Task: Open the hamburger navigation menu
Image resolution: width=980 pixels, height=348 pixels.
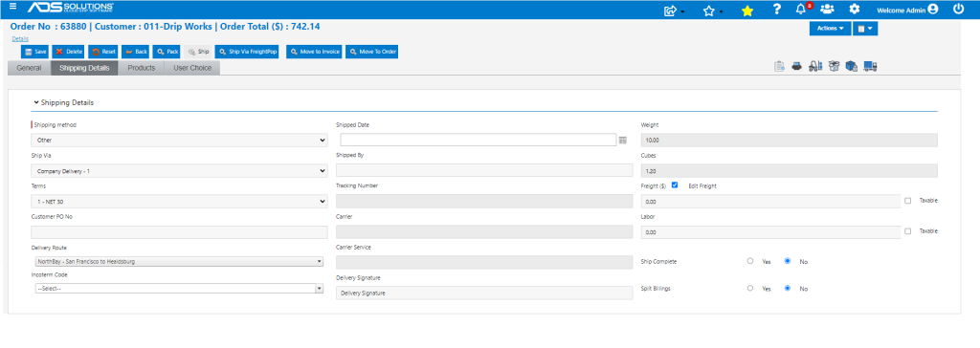Action: click(13, 7)
